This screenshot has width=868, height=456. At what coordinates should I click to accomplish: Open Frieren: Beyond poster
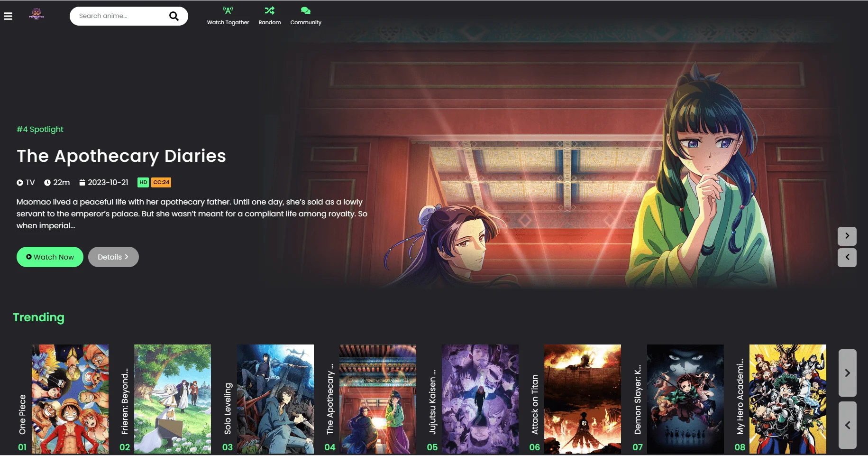pyautogui.click(x=173, y=399)
